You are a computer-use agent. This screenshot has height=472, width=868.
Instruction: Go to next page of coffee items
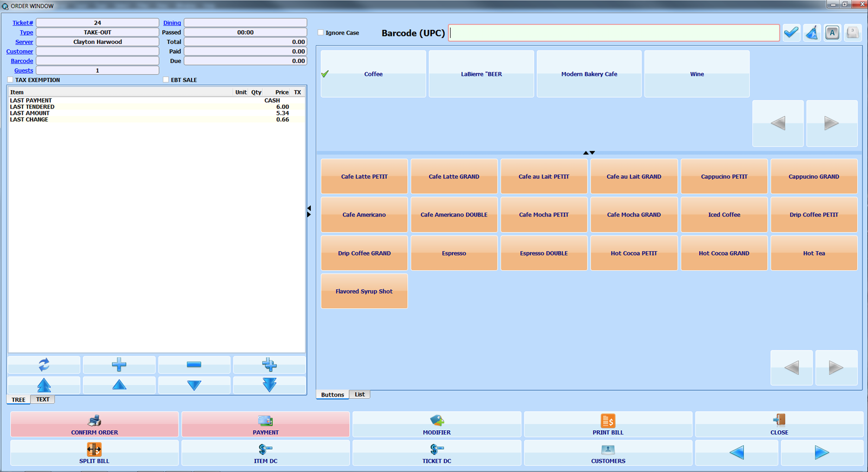coord(836,368)
